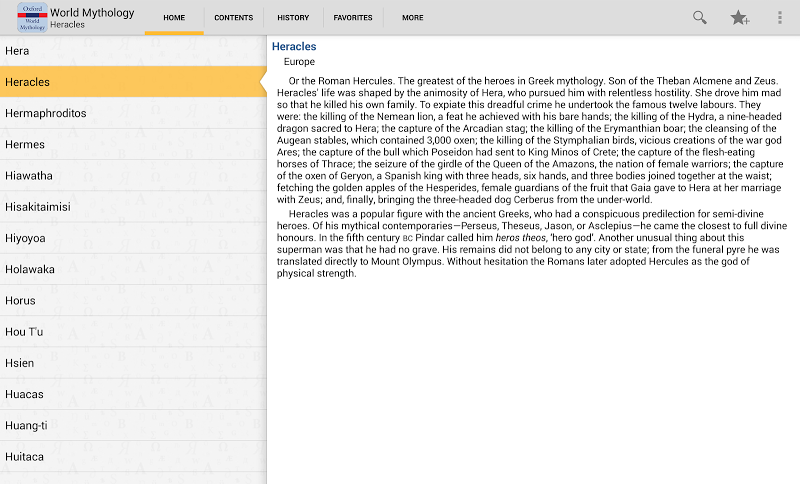800x484 pixels.
Task: Tap the Oxford World Mythology app icon
Action: tap(32, 17)
